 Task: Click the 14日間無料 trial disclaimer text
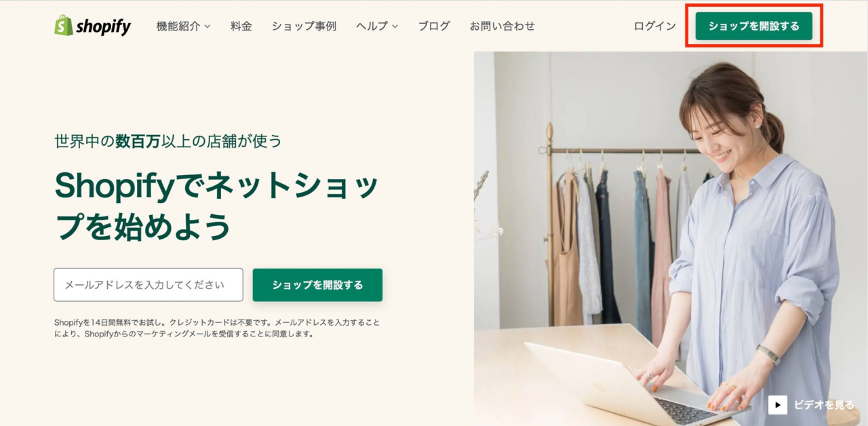[217, 328]
